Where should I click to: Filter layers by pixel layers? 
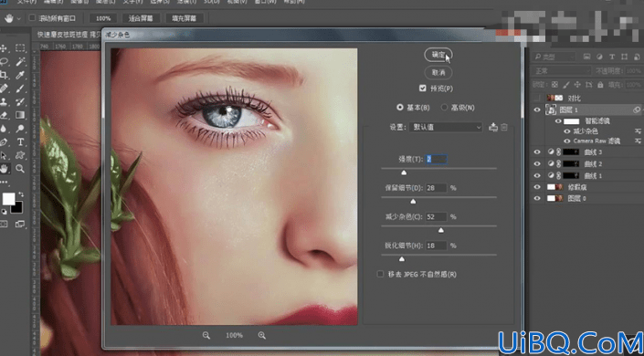click(x=587, y=57)
